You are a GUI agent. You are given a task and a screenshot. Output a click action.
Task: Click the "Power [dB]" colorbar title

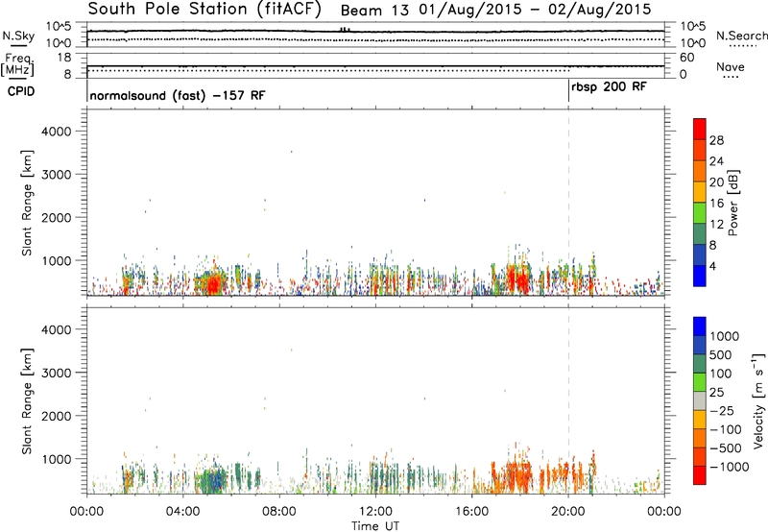click(732, 203)
